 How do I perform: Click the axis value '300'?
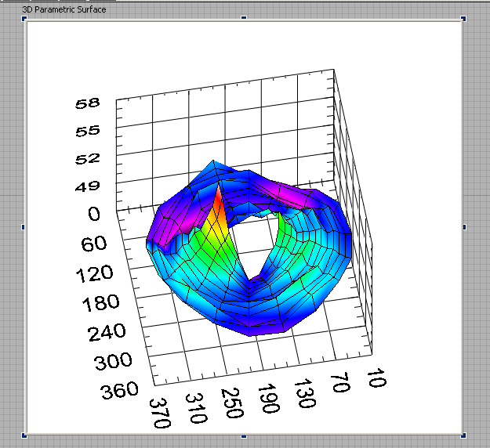tap(113, 361)
